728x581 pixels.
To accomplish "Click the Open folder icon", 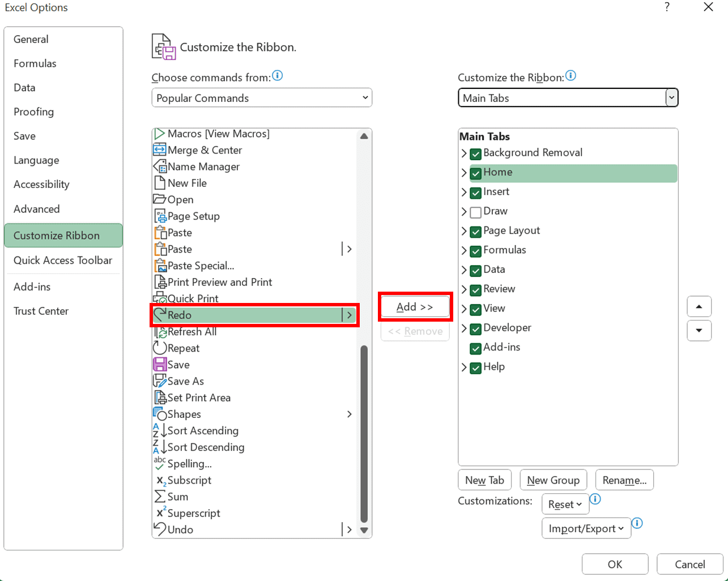I will point(160,199).
